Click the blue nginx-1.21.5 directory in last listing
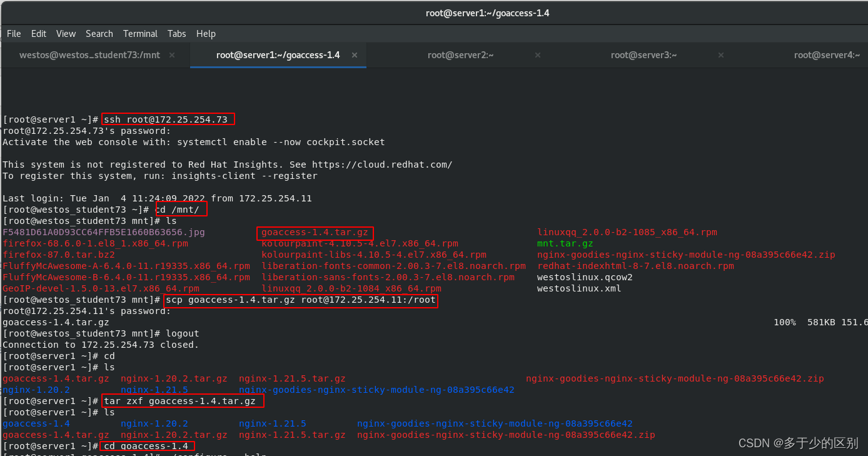This screenshot has width=868, height=456. (x=273, y=423)
